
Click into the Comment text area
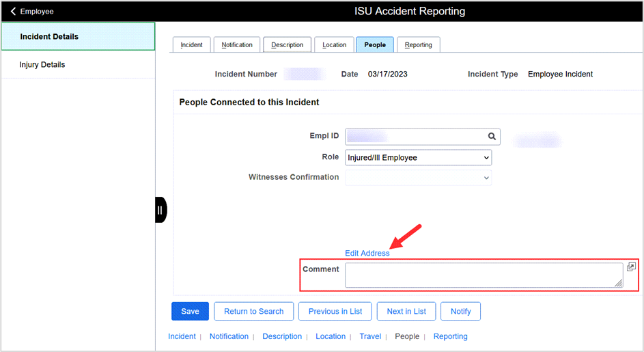pyautogui.click(x=484, y=275)
